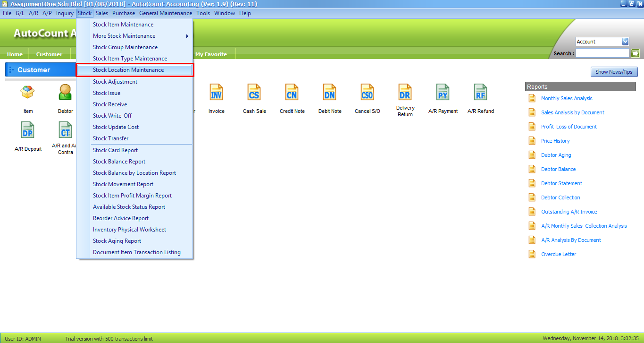Open Outstanding A/R Invoice link
This screenshot has width=644, height=343.
[569, 212]
